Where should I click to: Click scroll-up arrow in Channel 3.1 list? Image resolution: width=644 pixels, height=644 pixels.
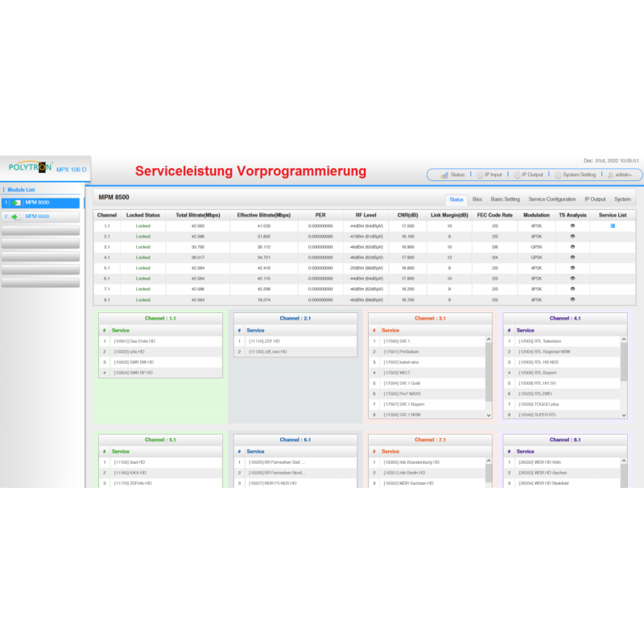pyautogui.click(x=489, y=339)
